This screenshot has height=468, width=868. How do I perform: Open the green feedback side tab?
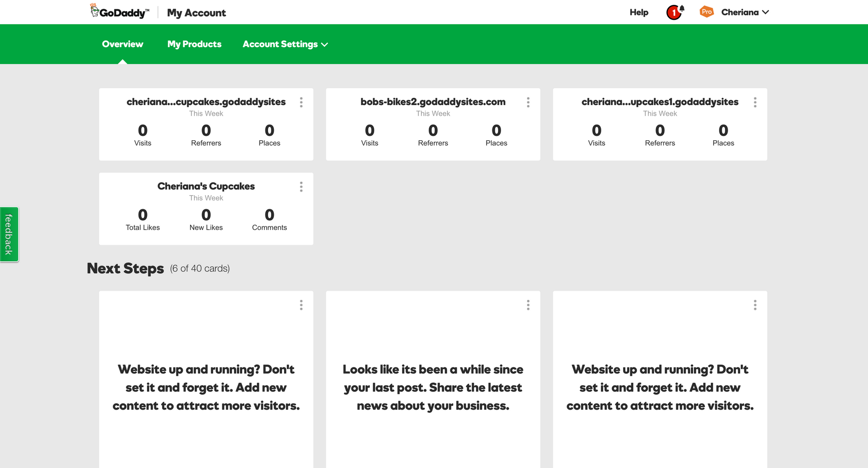coord(9,234)
